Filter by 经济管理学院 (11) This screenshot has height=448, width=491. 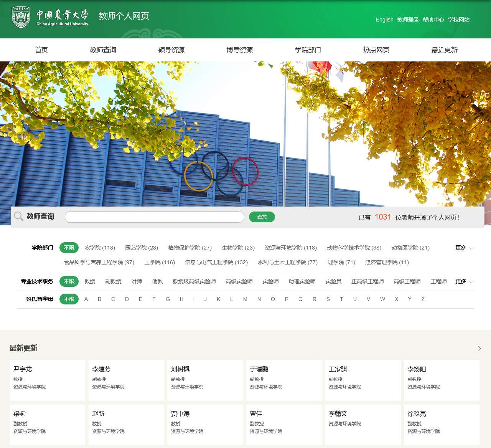coord(387,262)
